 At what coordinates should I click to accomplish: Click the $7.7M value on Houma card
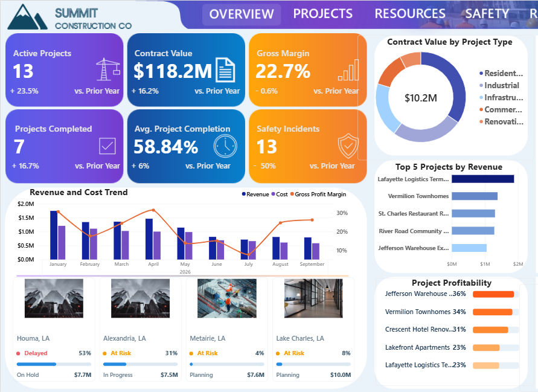tap(83, 375)
